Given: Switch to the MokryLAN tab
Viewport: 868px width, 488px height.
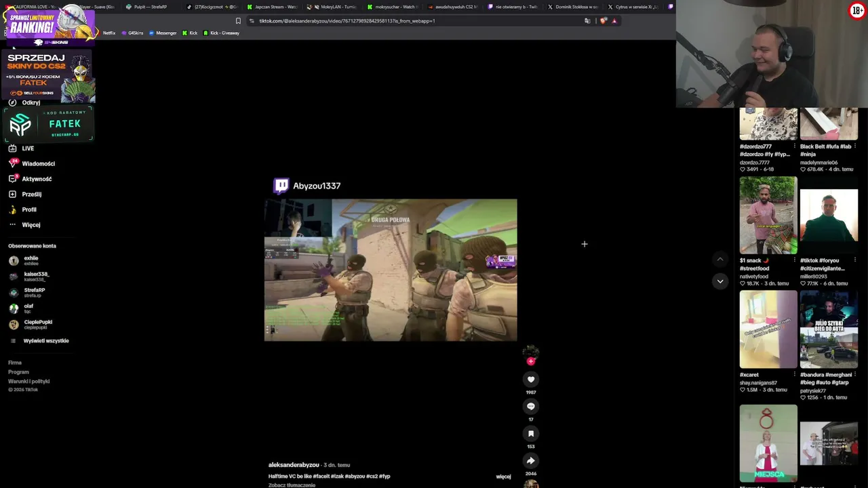Looking at the screenshot, I should click(333, 7).
